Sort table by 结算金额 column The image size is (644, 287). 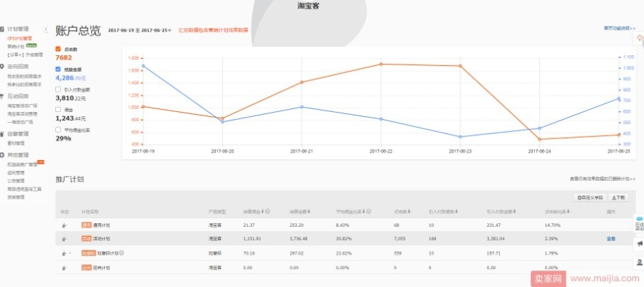pos(300,212)
